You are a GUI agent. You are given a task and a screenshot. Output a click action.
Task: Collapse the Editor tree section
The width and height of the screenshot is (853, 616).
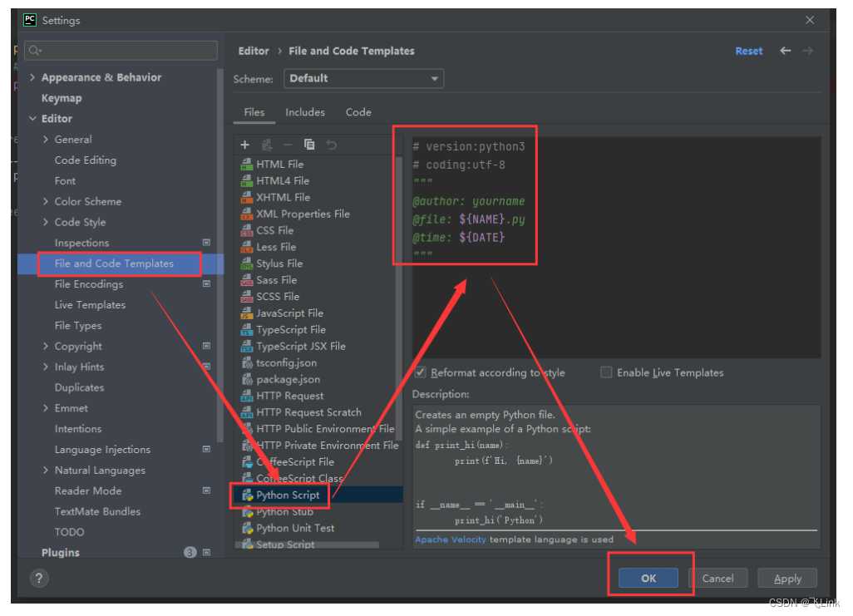click(x=32, y=119)
